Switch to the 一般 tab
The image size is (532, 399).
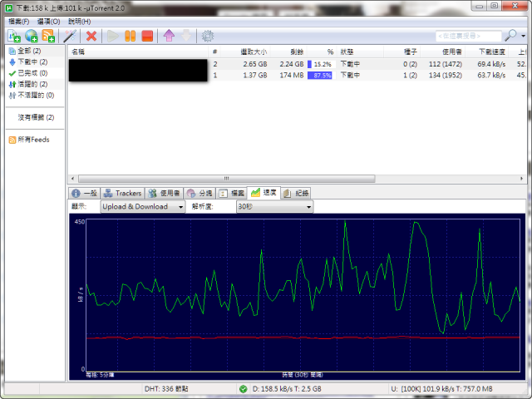point(85,193)
